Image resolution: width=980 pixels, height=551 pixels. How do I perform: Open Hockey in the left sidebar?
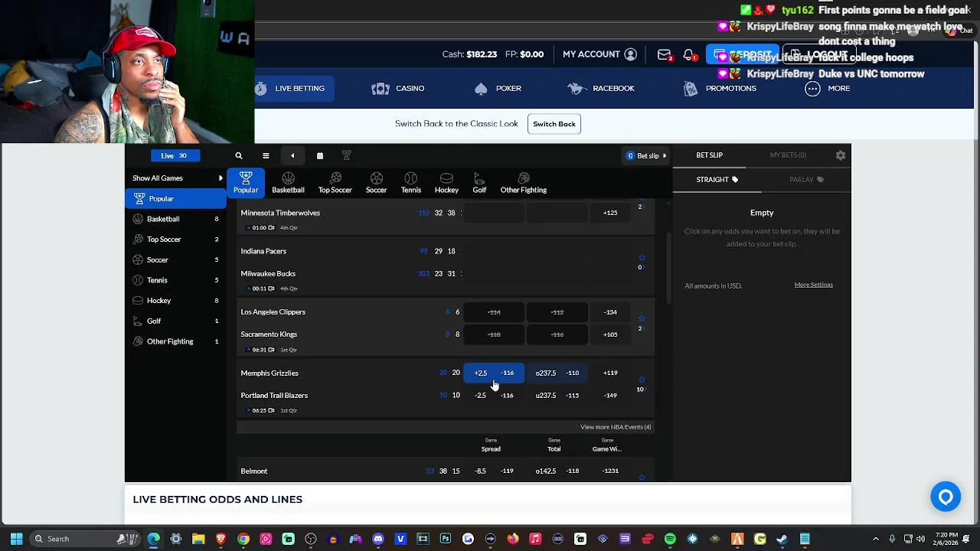tap(176, 301)
